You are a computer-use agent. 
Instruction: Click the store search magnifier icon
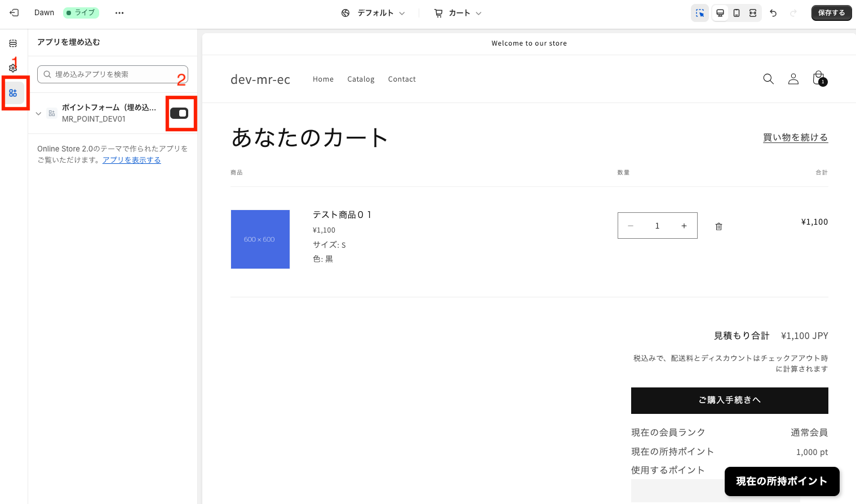(x=768, y=79)
